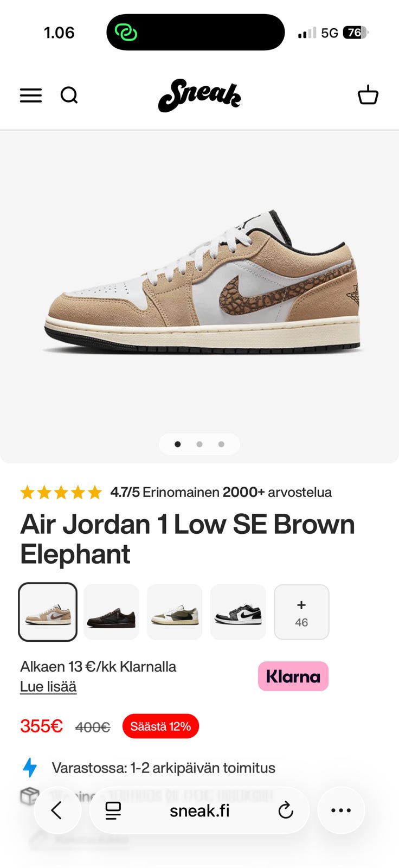Expand the +46 more variants button

click(301, 612)
